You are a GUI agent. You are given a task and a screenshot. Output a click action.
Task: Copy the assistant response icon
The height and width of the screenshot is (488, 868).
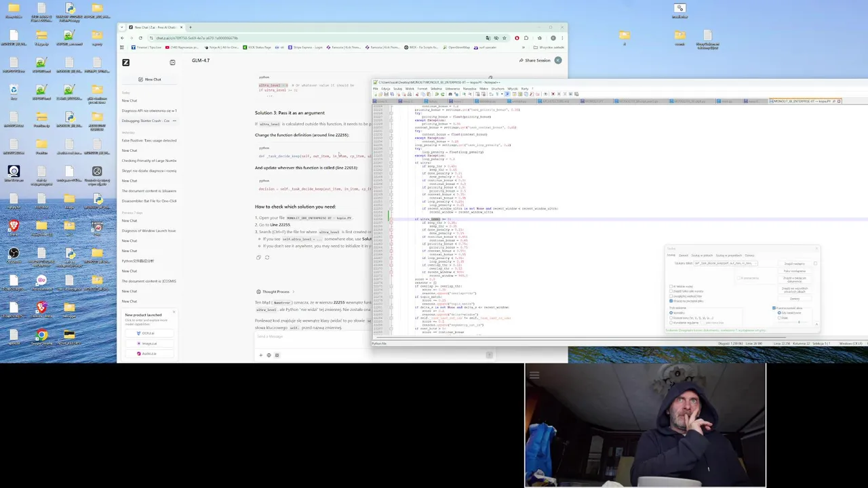[x=258, y=258]
